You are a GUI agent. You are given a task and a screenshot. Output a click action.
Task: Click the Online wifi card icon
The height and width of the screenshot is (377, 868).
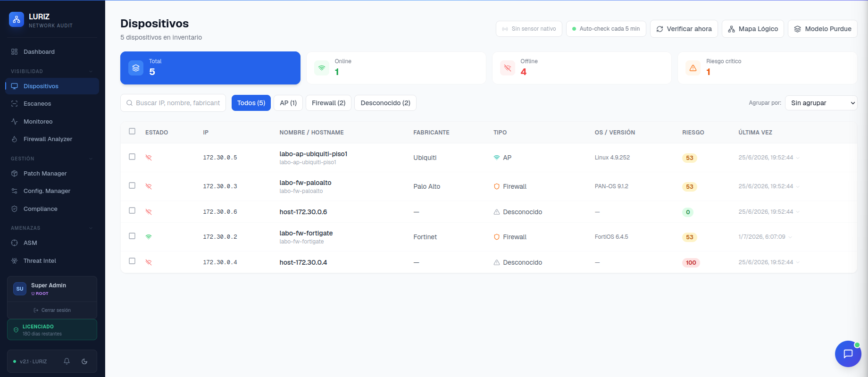tap(322, 68)
